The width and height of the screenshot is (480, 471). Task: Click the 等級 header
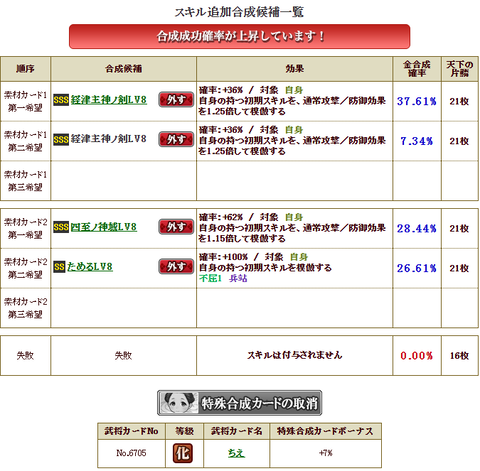tap(184, 431)
